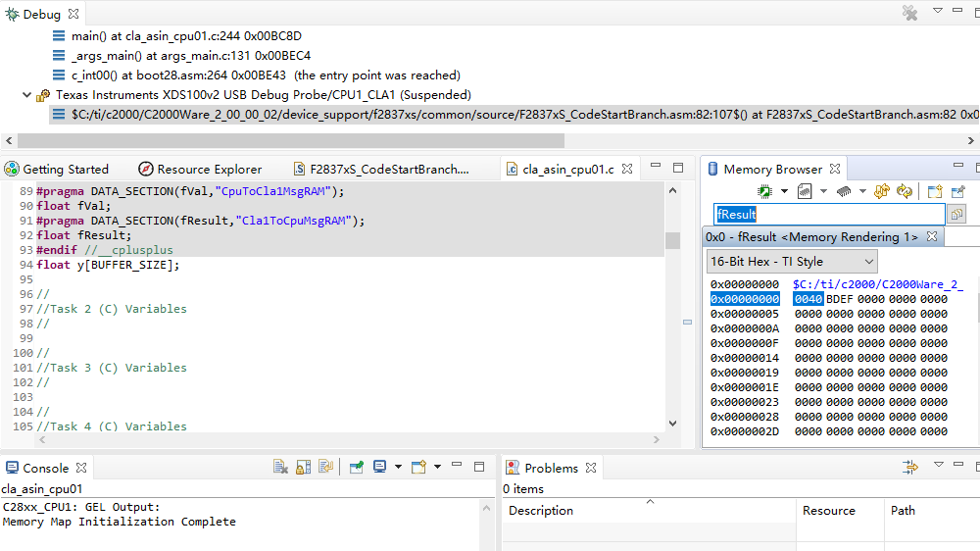Click on line 92 float fResult declaration
This screenshot has width=980, height=551.
tap(83, 235)
